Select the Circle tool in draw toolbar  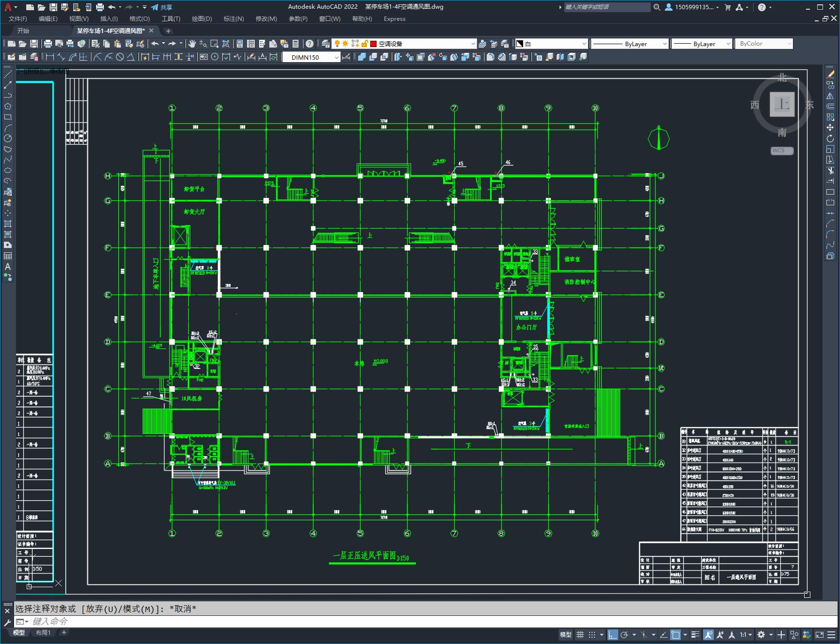pyautogui.click(x=8, y=138)
